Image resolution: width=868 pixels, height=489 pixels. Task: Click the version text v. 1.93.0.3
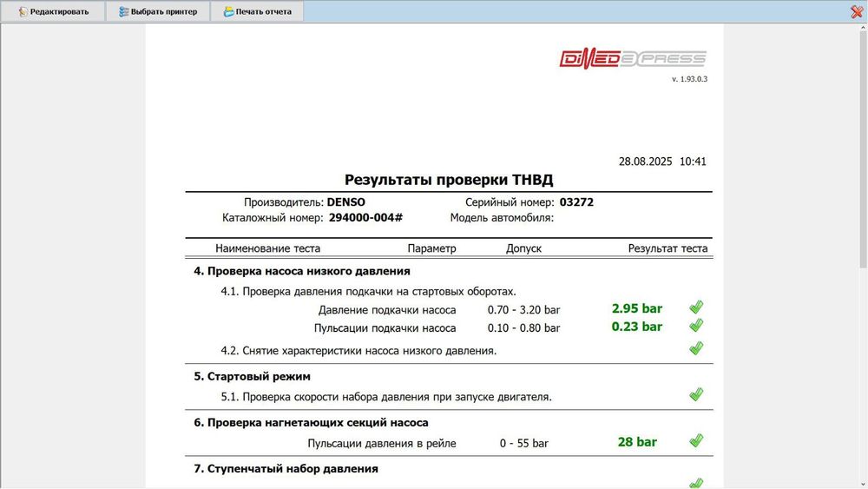pos(690,79)
